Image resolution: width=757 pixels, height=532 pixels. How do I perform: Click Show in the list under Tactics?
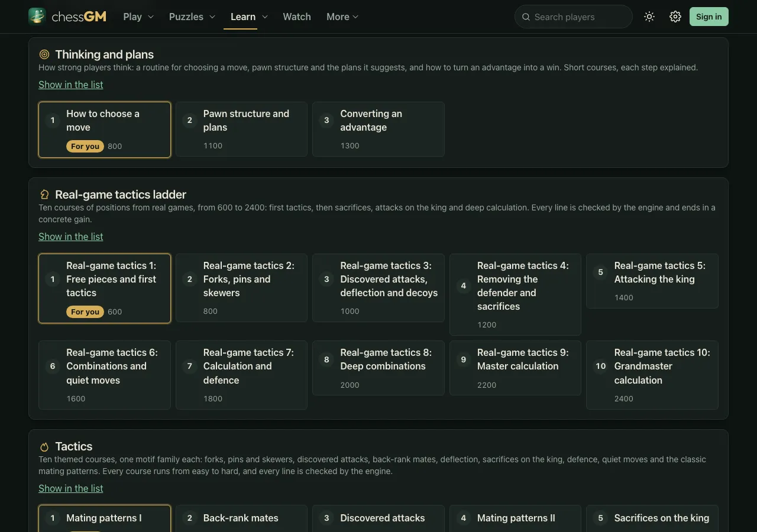[x=71, y=488]
